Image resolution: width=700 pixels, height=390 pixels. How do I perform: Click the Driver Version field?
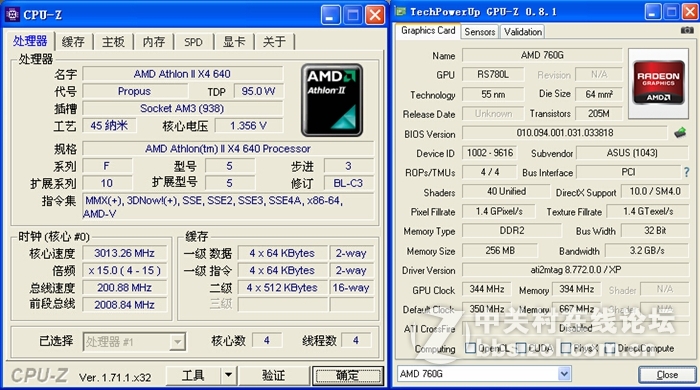coord(575,270)
